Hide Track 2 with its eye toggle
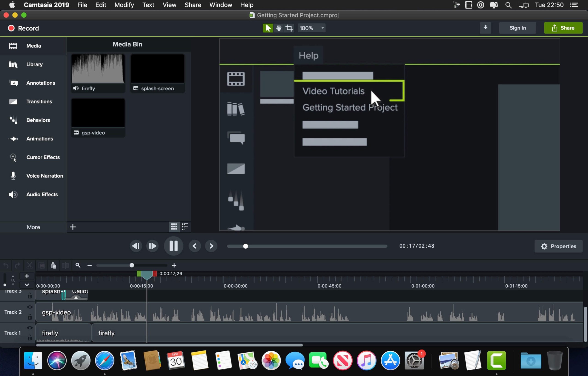Viewport: 588px width, 376px height. pos(30,307)
